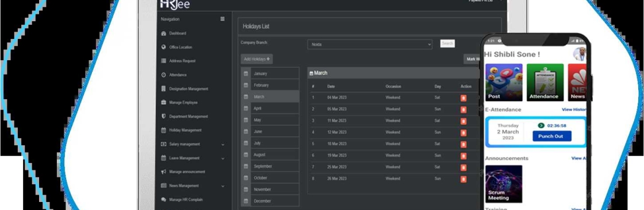Click the Office Location globe icon
The image size is (644, 210).
163,47
